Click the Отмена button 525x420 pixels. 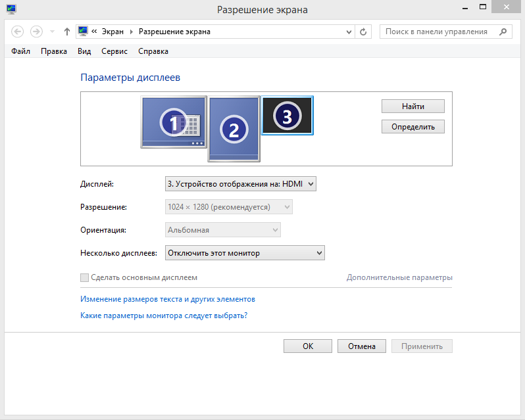click(x=362, y=346)
